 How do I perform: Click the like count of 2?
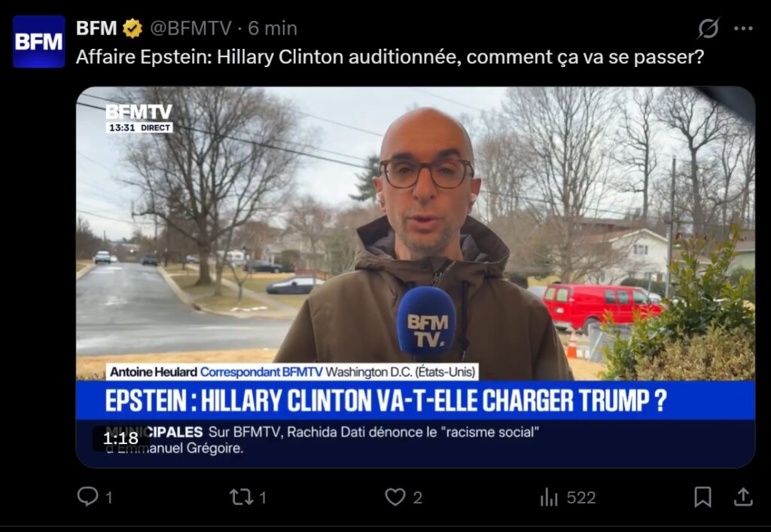pyautogui.click(x=417, y=497)
